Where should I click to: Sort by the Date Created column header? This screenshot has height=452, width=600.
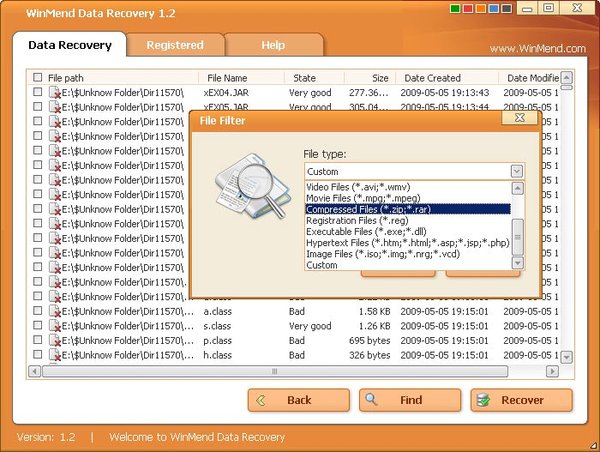(447, 78)
